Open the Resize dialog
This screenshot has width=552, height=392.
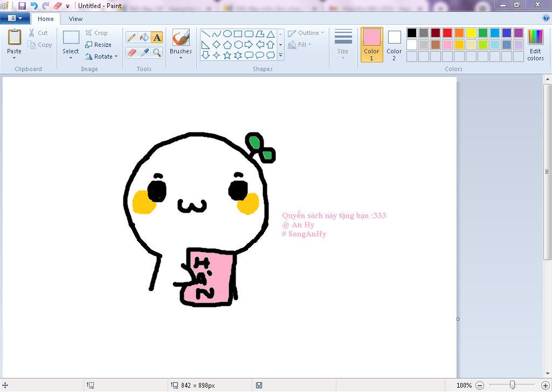(98, 45)
